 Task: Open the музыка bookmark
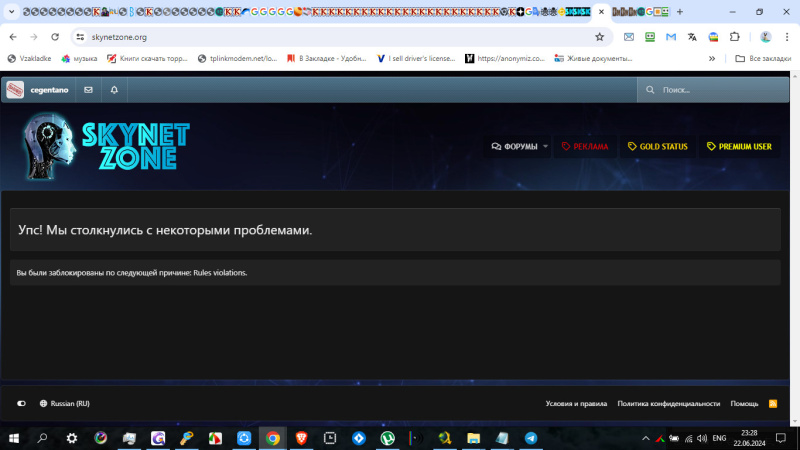(x=79, y=59)
